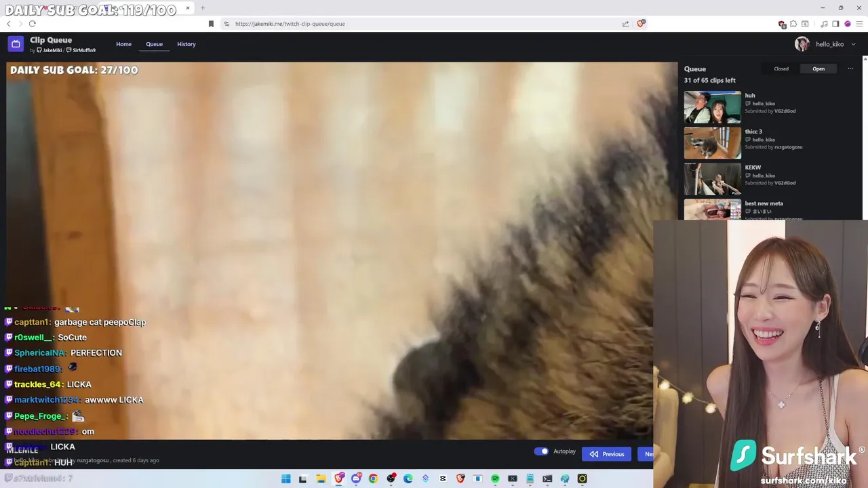Open CapCut from the taskbar
This screenshot has height=488, width=868.
(x=443, y=479)
